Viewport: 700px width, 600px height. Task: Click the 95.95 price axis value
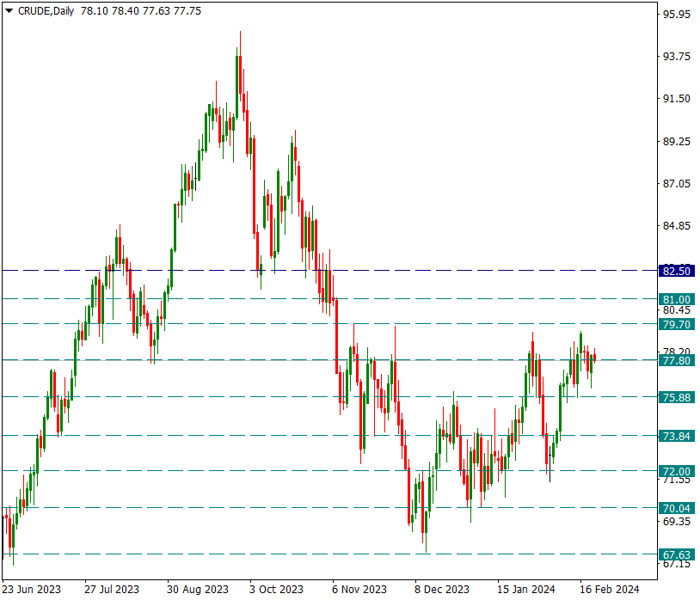676,15
